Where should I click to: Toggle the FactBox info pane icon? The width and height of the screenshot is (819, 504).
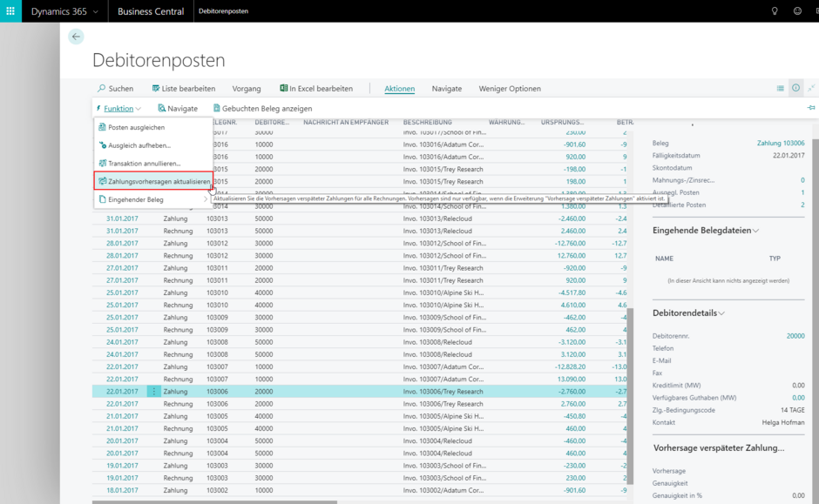(x=795, y=88)
